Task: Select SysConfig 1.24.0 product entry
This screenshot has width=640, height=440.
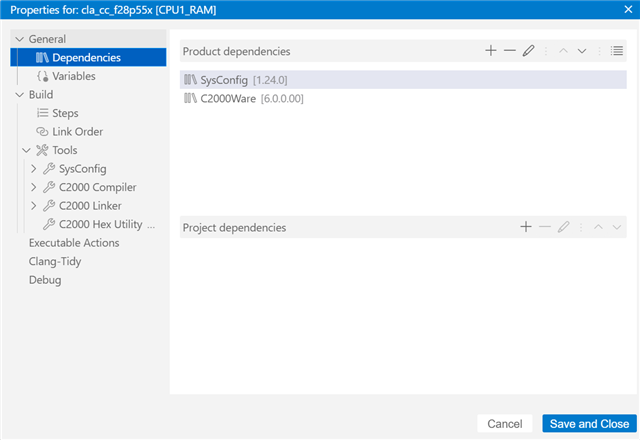Action: [403, 80]
